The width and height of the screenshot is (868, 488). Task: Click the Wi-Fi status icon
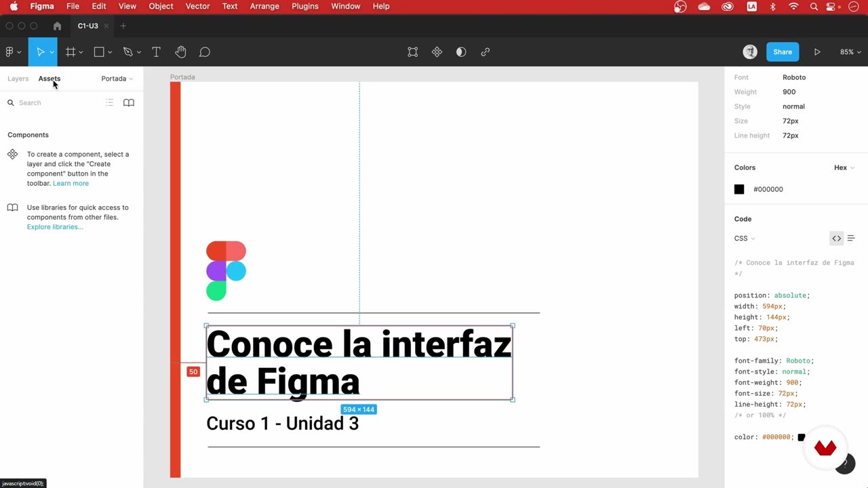[x=793, y=6]
